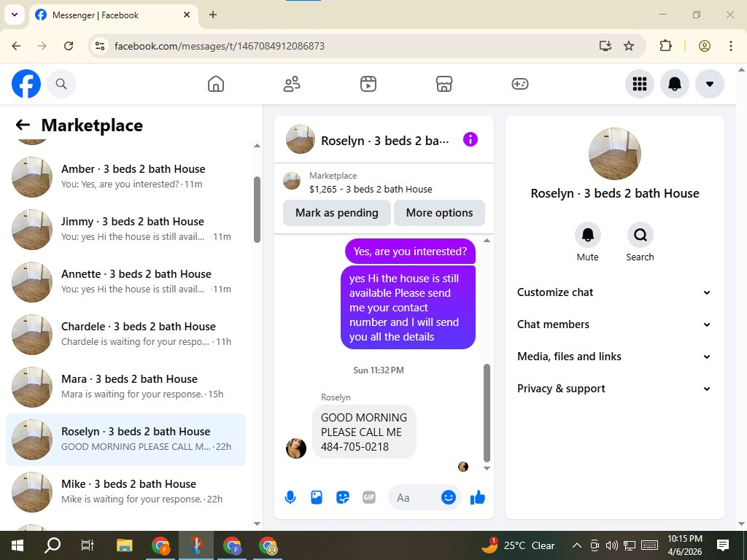Mute the Roselyn conversation

click(x=587, y=235)
